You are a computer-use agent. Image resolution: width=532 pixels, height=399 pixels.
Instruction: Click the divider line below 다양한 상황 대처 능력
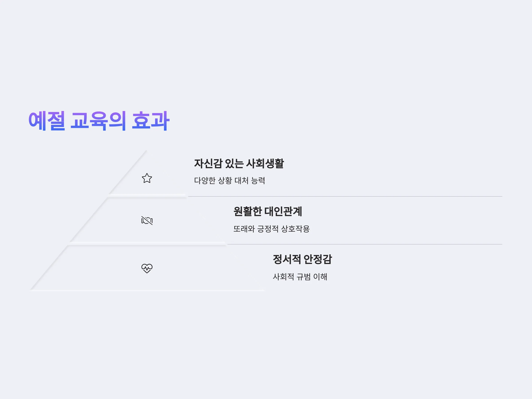[345, 196]
